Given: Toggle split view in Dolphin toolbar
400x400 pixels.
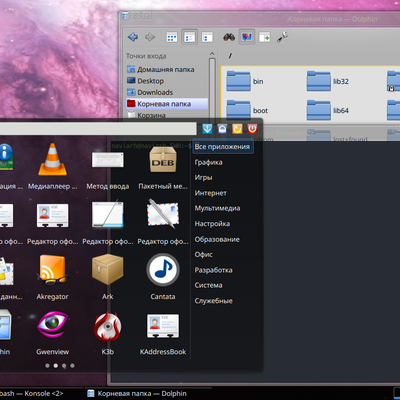Looking at the screenshot, I should pyautogui.click(x=265, y=37).
